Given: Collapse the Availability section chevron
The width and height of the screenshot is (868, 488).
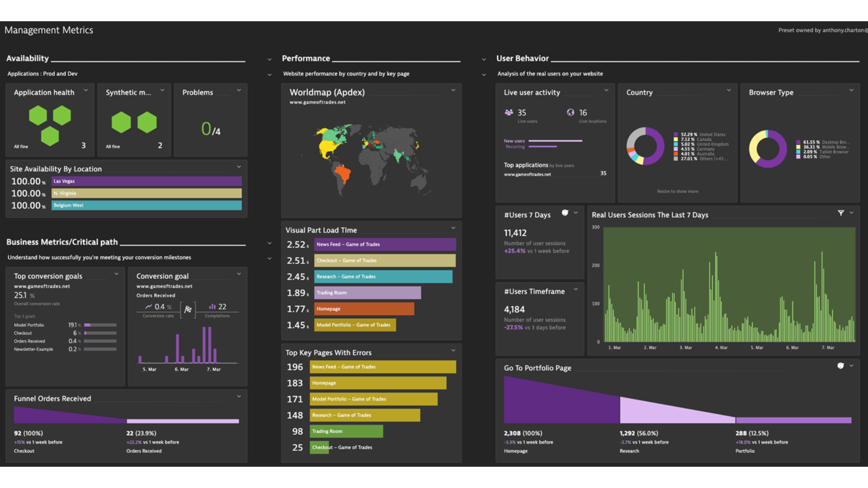Looking at the screenshot, I should point(269,60).
